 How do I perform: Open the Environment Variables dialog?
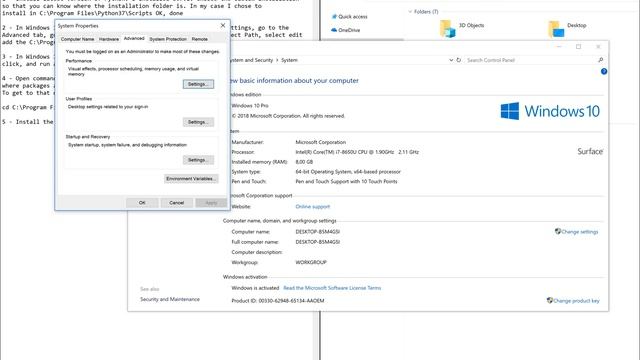[191, 179]
